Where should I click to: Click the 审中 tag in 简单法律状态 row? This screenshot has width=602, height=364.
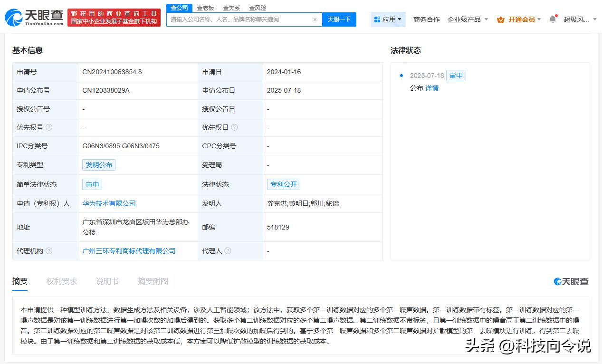point(92,184)
